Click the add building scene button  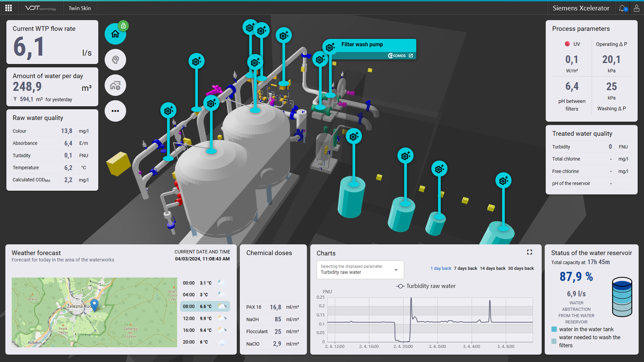point(115,85)
